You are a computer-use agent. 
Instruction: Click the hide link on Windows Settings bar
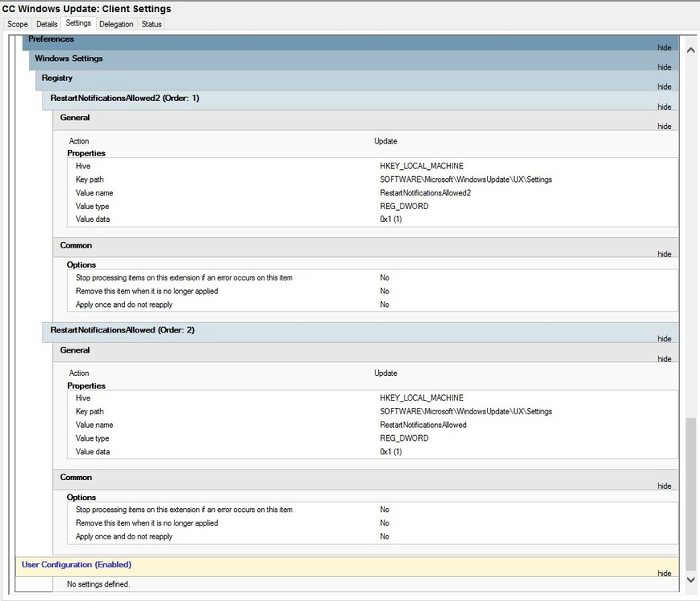click(x=664, y=67)
